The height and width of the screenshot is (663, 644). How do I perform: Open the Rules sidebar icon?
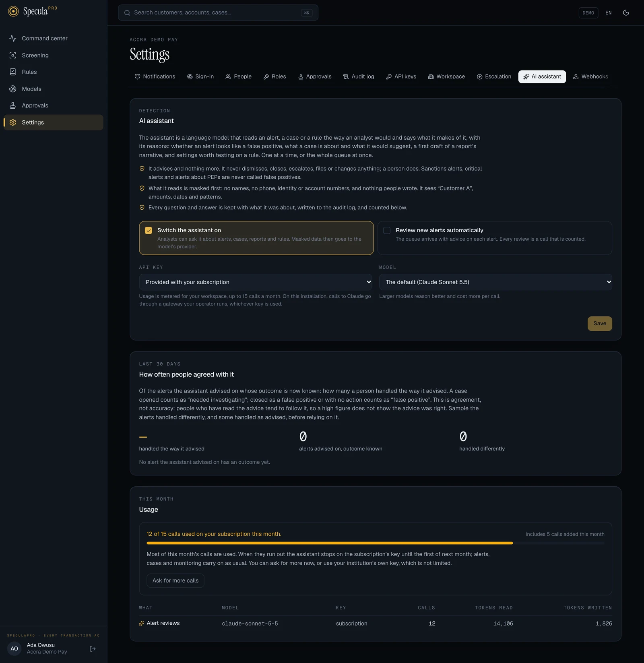pyautogui.click(x=13, y=72)
